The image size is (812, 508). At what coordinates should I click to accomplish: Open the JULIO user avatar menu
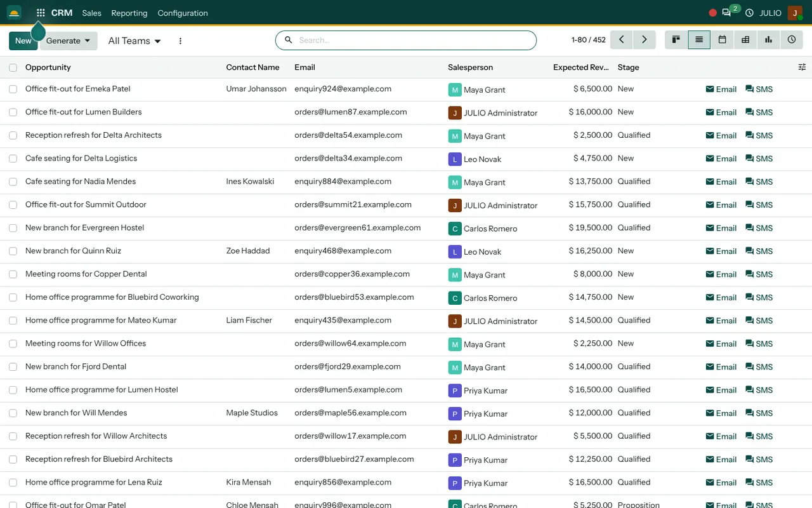[x=795, y=13]
